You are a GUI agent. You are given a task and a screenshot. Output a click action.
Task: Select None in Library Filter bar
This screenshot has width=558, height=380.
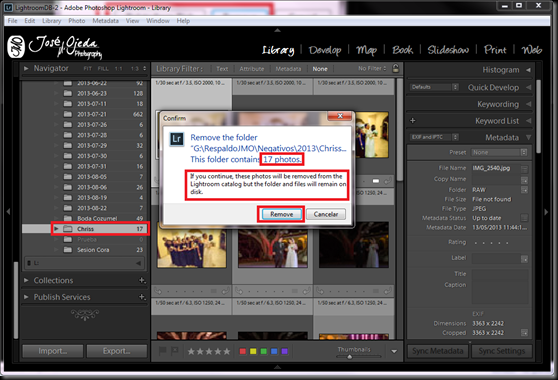320,69
